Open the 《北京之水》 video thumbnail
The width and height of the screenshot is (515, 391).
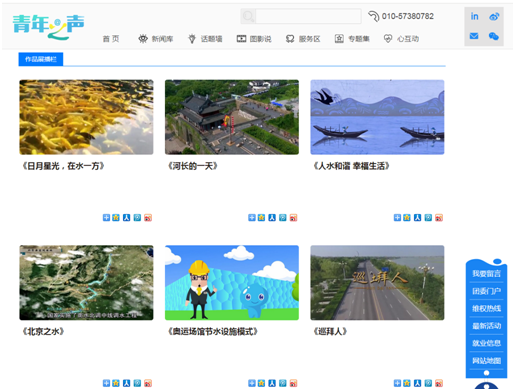click(86, 283)
